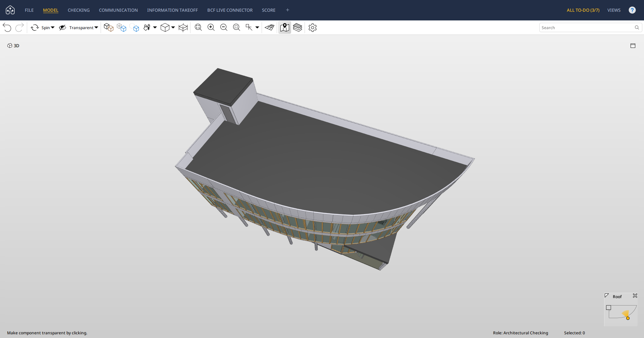Expand the Spin navigation mode dropdown

(53, 27)
